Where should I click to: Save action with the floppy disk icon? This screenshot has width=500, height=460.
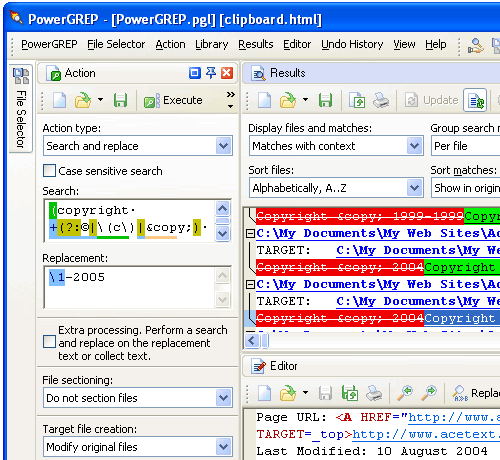[x=120, y=100]
